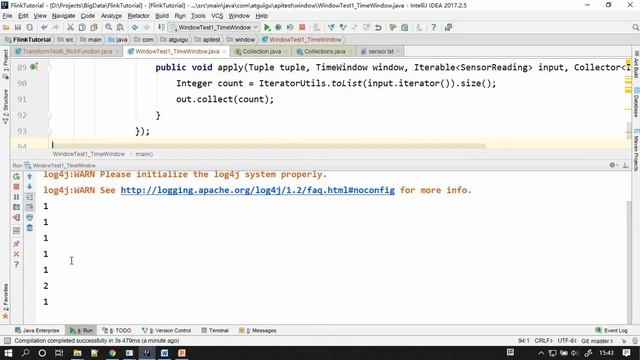Open project icon in main toolbar
The height and width of the screenshot is (360, 640).
pyautogui.click(x=6, y=27)
